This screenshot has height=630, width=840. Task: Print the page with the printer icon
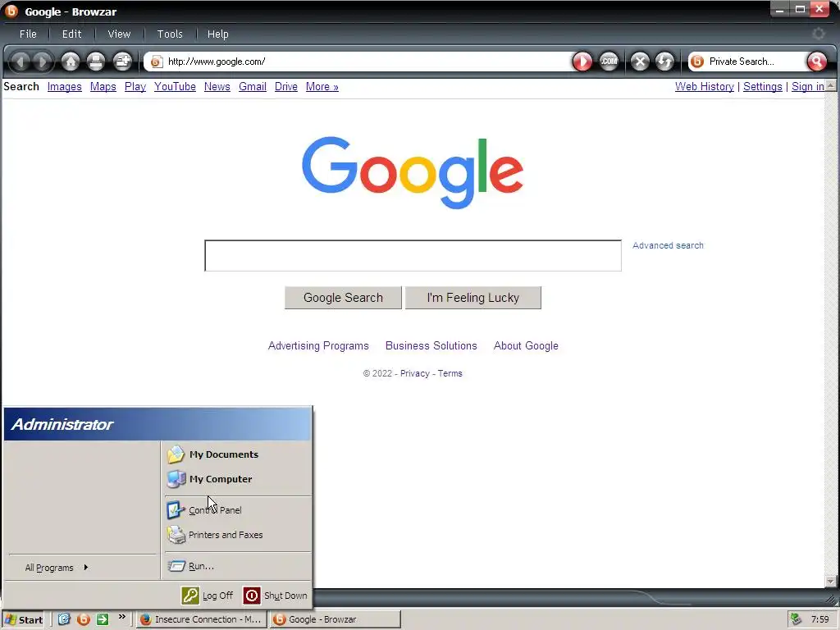click(96, 62)
